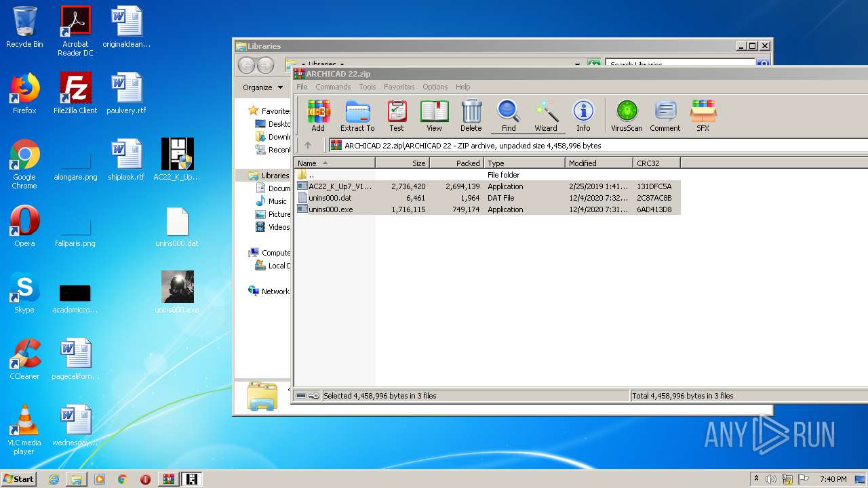868x488 pixels.
Task: Open the File menu in WinRAR
Action: [x=302, y=87]
